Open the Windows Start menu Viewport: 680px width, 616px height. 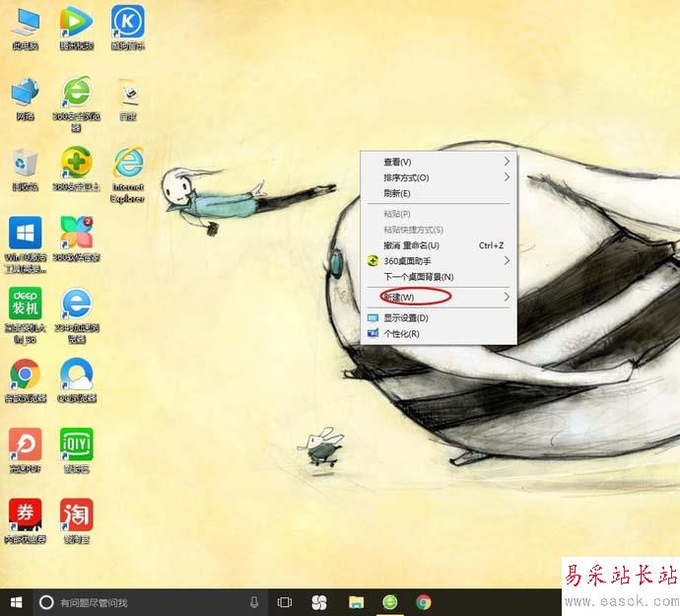tap(16, 602)
